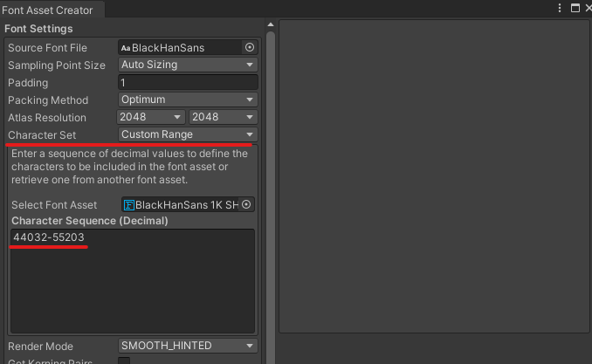Open the Sampling Point Size dropdown

click(188, 65)
